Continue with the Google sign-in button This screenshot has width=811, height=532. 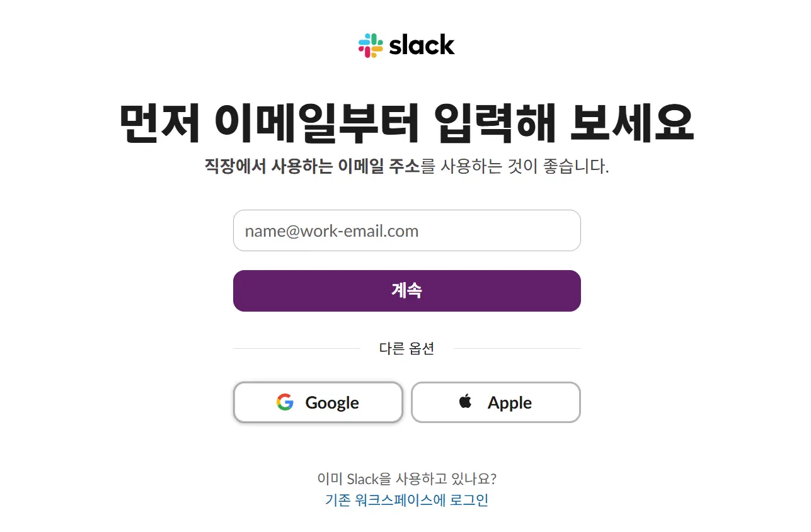click(x=318, y=402)
